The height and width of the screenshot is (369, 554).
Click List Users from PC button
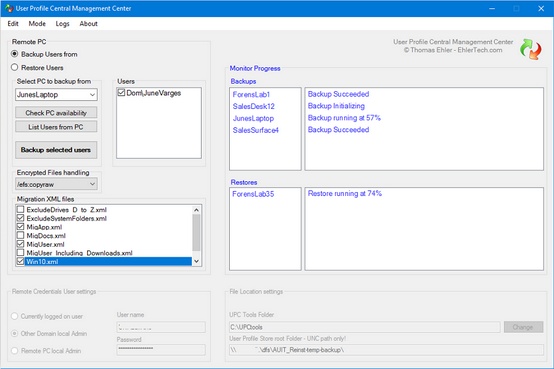(x=56, y=127)
